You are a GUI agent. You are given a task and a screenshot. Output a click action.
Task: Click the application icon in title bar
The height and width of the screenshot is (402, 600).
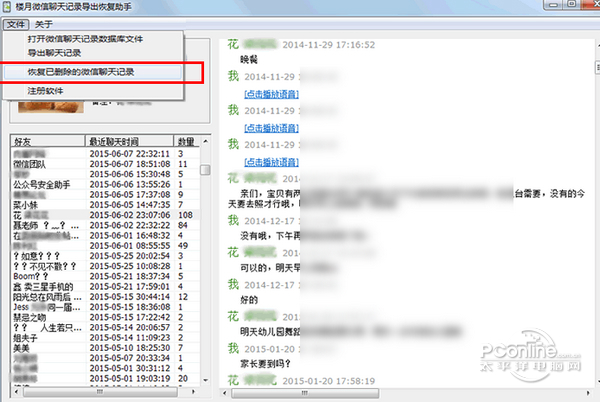7,7
